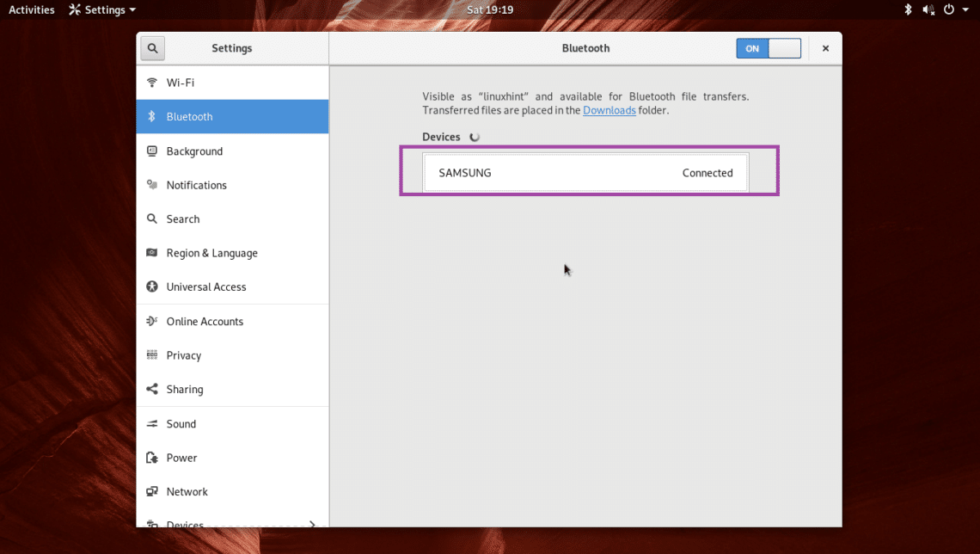980x554 pixels.
Task: Open the Settings app menu dropdown
Action: pyautogui.click(x=102, y=9)
